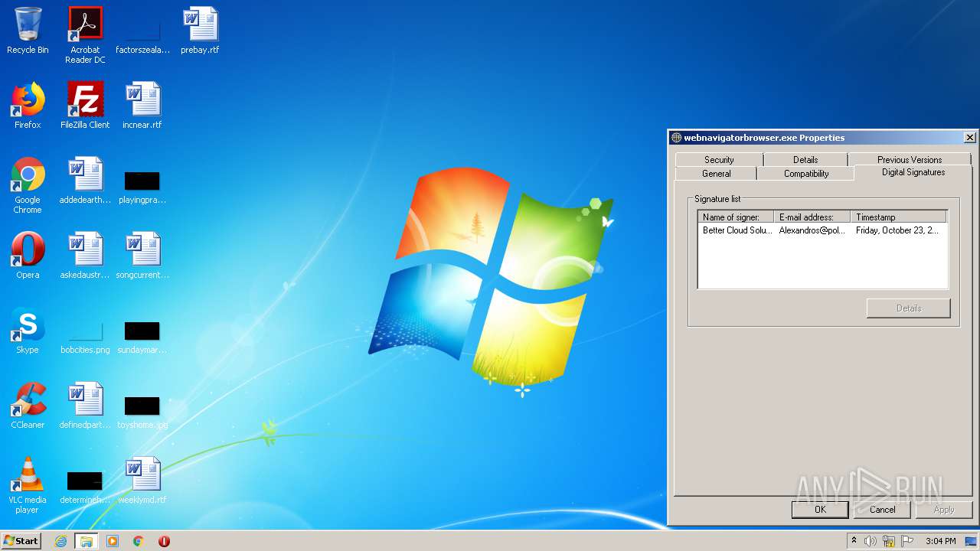Open Windows Media Player taskbar icon

click(113, 541)
